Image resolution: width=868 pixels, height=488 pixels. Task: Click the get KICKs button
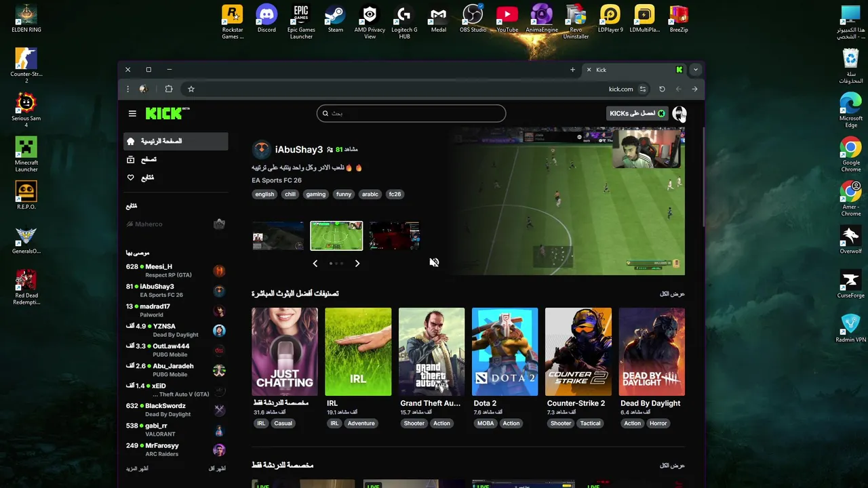click(x=637, y=113)
